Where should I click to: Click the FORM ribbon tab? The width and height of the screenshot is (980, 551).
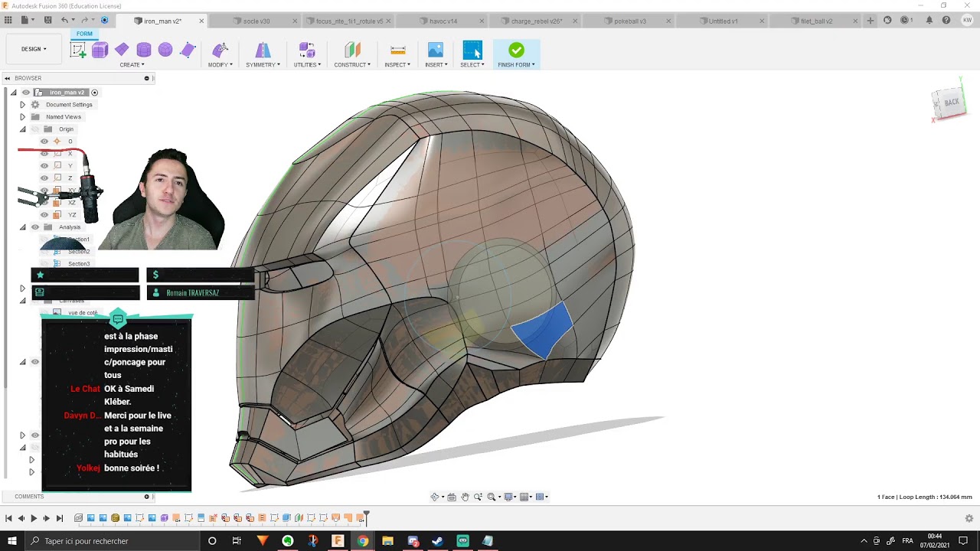click(x=84, y=34)
